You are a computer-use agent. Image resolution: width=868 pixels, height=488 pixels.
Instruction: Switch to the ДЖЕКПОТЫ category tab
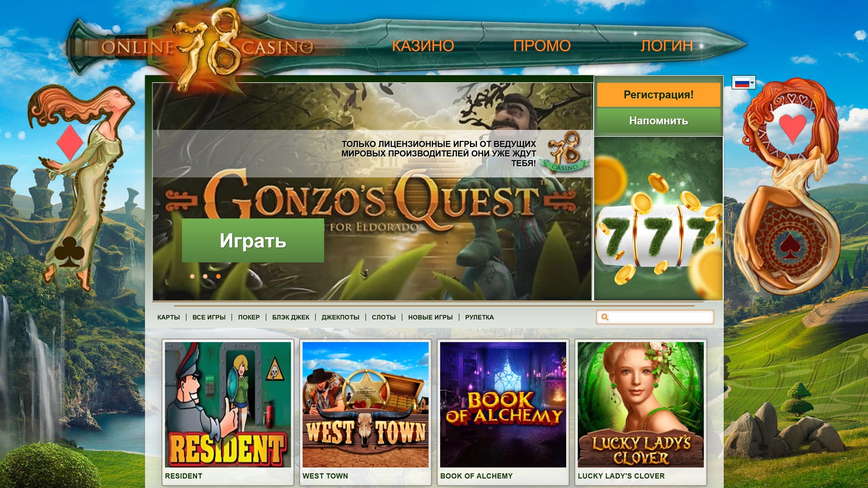coord(340,317)
